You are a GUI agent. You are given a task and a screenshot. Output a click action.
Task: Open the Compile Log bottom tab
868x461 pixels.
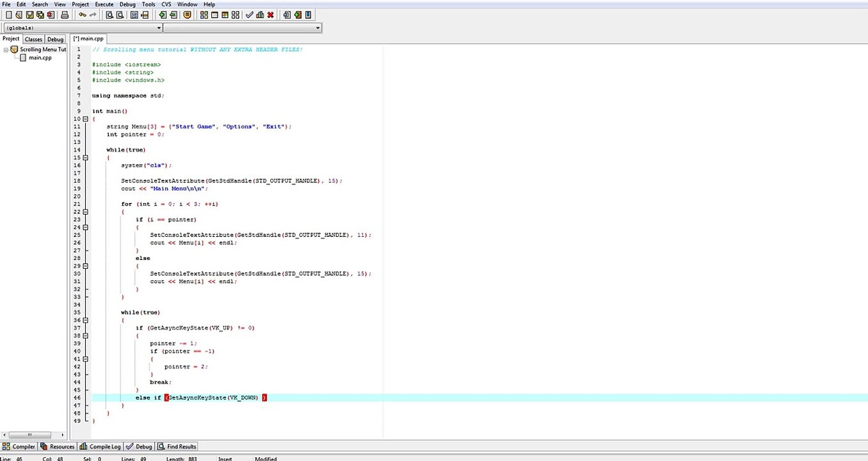(x=101, y=446)
